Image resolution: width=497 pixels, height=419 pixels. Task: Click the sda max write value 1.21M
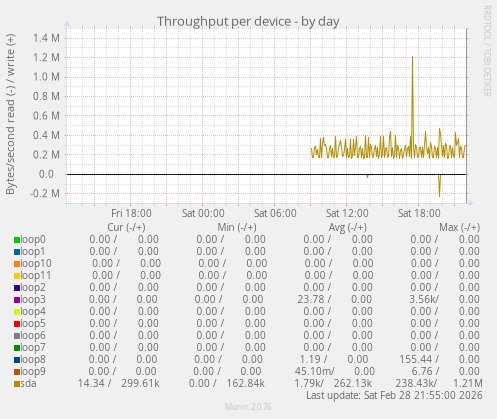(467, 383)
